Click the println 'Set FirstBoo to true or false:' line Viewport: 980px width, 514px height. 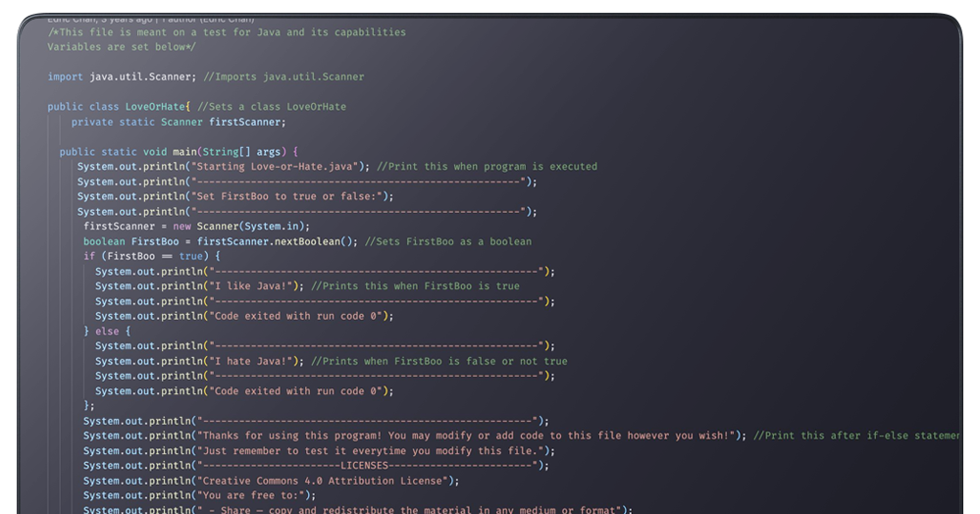coord(235,196)
